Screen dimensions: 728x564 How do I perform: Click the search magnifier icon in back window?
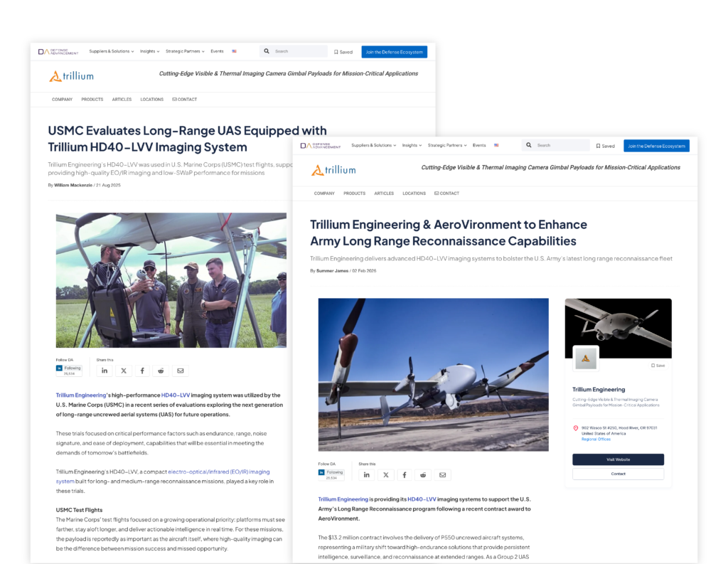click(x=267, y=51)
